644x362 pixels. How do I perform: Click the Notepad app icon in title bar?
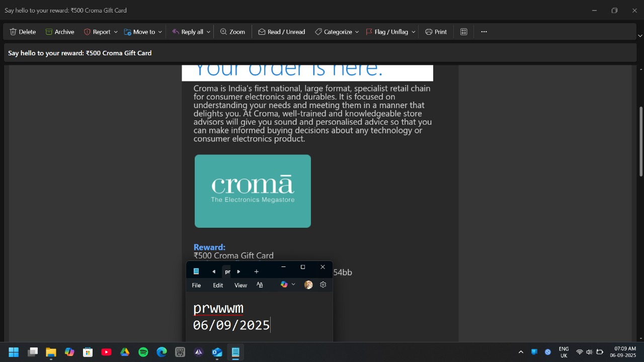coord(196,271)
